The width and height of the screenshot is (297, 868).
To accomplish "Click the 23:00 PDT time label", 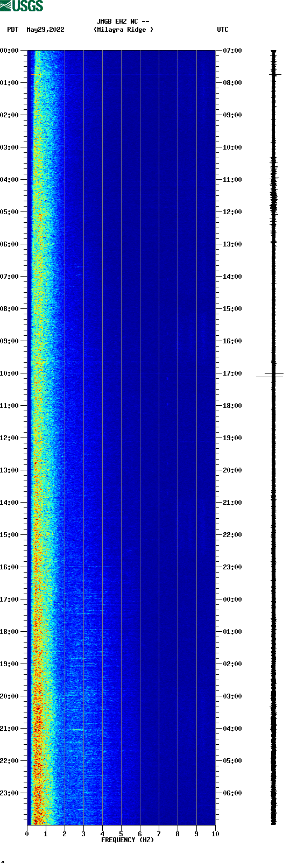I will point(10,793).
